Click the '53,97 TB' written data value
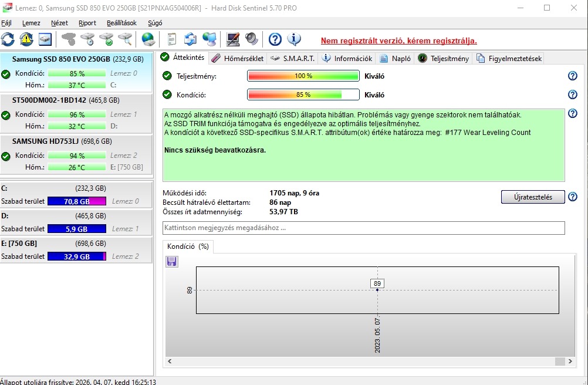The height and width of the screenshot is (385, 588). point(283,212)
